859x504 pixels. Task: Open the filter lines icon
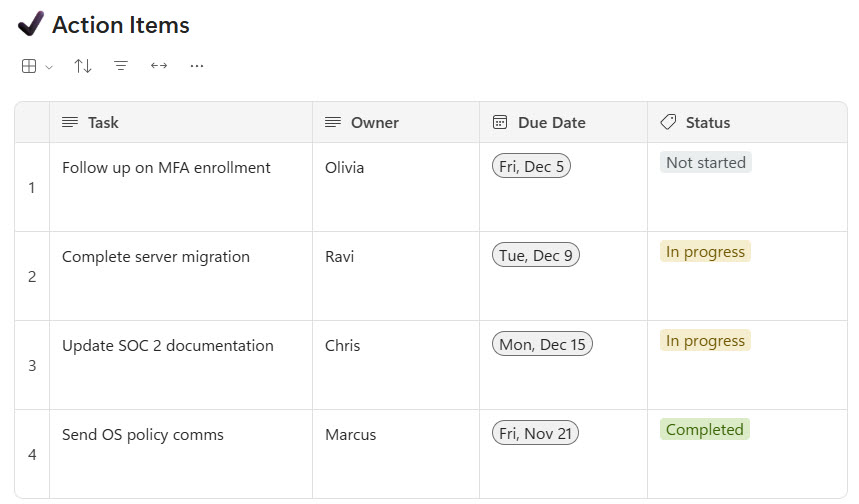[121, 66]
